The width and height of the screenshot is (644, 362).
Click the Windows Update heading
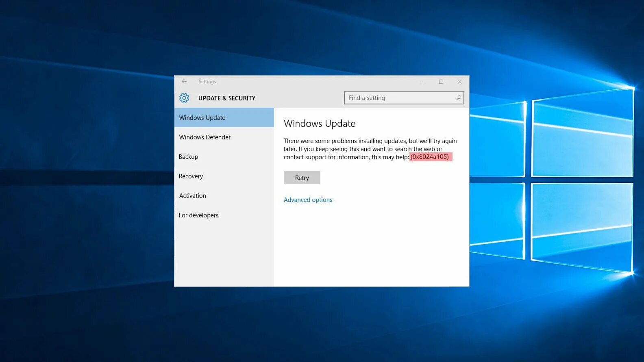(x=320, y=124)
